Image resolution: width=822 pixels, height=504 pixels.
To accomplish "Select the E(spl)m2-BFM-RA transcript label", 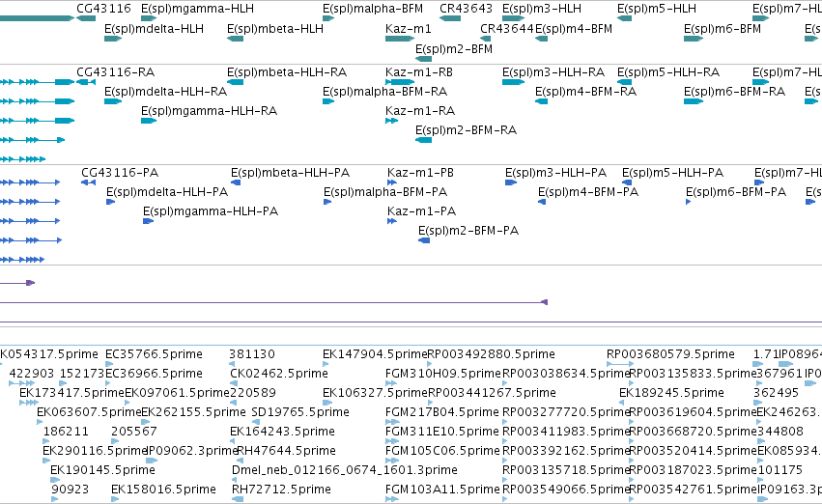I will [466, 130].
